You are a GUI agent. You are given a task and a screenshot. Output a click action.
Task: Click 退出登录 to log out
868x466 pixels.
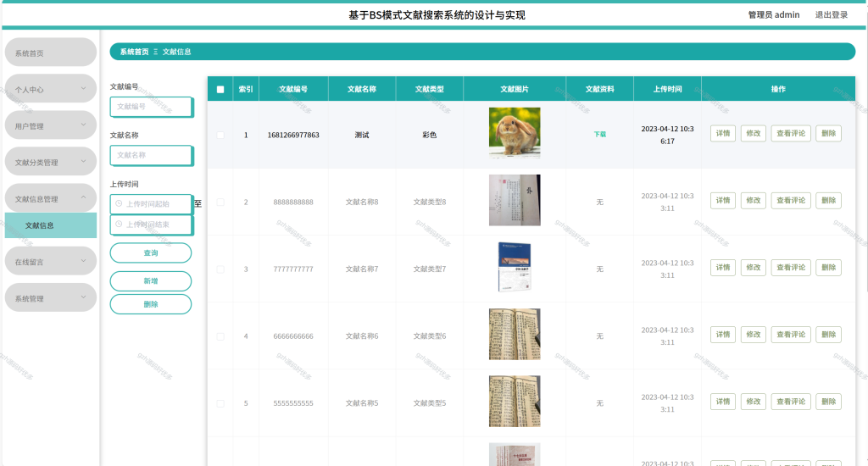(x=832, y=15)
